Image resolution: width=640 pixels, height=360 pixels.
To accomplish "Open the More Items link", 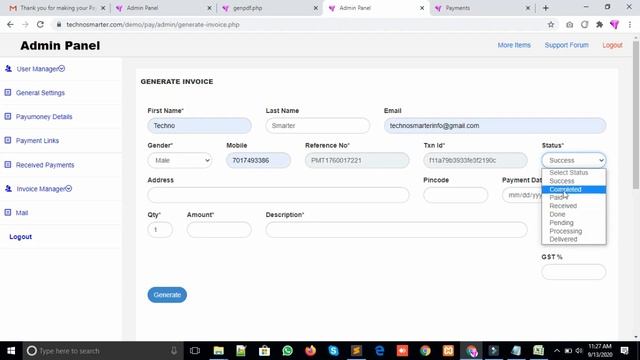I will (x=514, y=45).
